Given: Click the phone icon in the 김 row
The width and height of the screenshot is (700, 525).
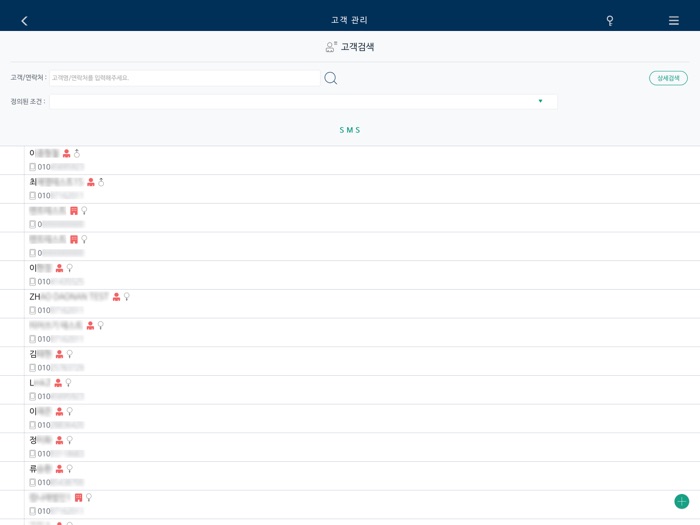Looking at the screenshot, I should click(x=33, y=367).
